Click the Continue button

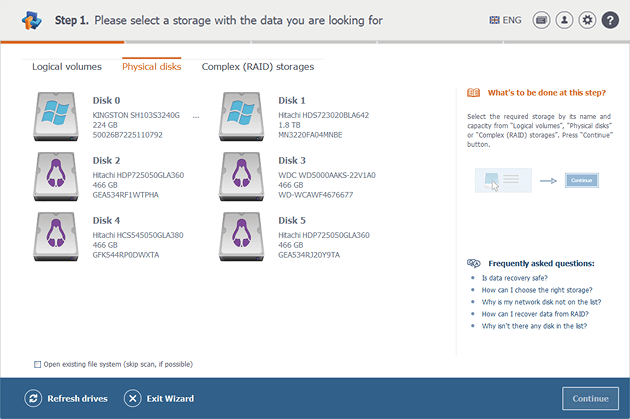click(x=590, y=399)
